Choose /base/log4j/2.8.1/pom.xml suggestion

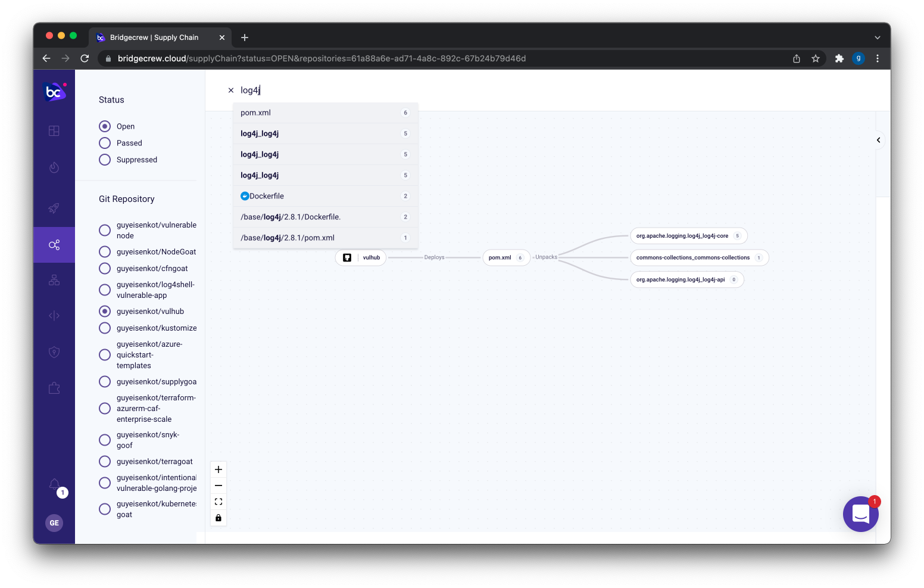[325, 238]
